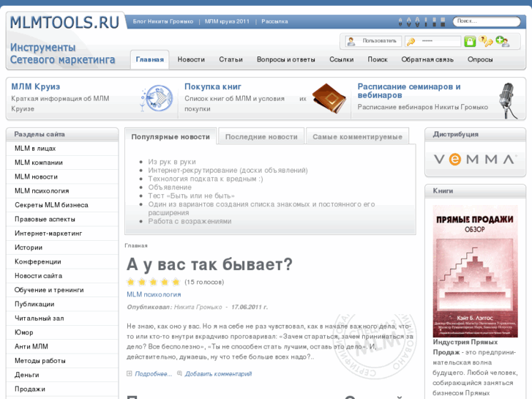532x399 pixels.
Task: Open the Рассылка top link
Action: pyautogui.click(x=274, y=21)
